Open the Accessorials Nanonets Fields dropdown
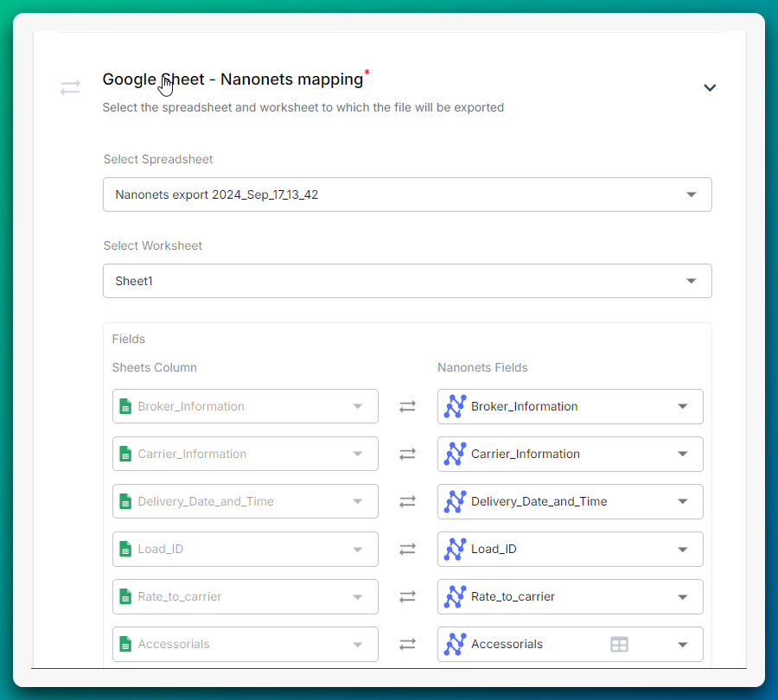The image size is (778, 700). [571, 644]
